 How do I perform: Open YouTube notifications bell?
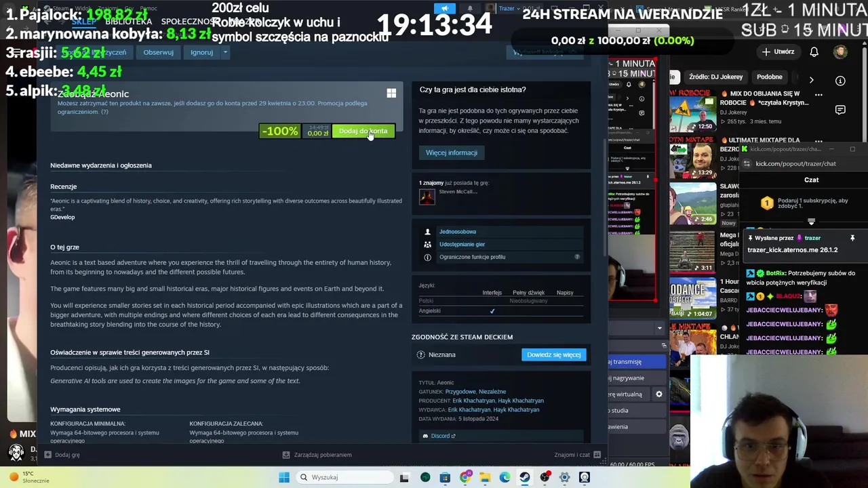[814, 52]
